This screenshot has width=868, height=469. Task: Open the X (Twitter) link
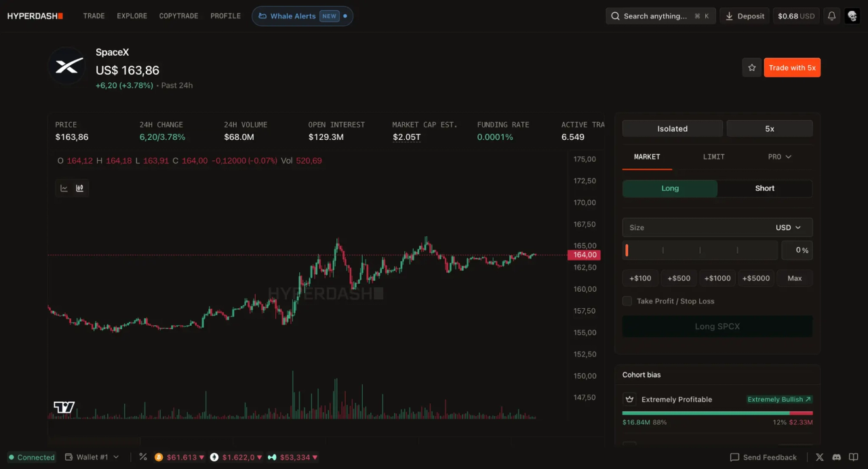[x=820, y=457]
